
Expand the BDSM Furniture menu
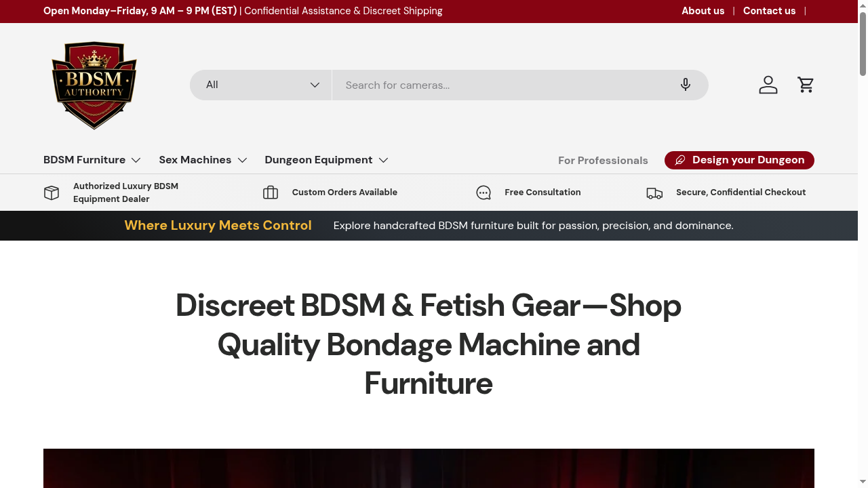[x=92, y=160]
